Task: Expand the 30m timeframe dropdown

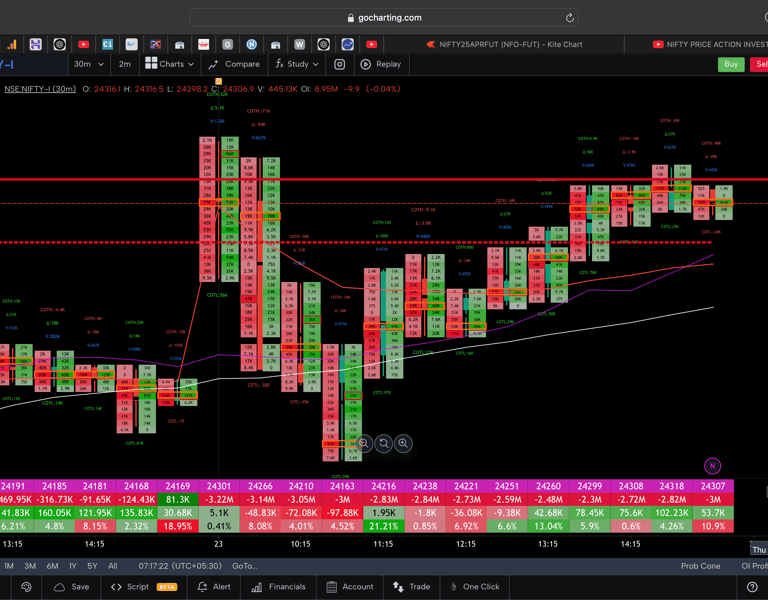Action: point(101,64)
